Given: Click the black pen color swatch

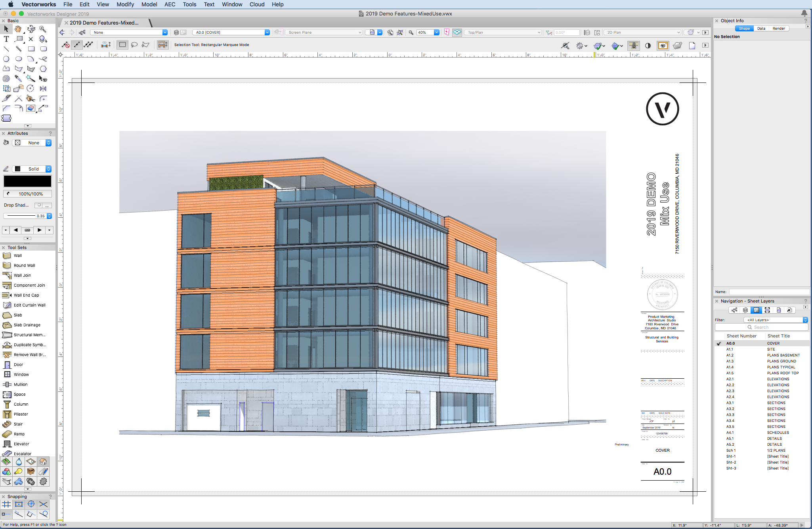Looking at the screenshot, I should (x=27, y=181).
